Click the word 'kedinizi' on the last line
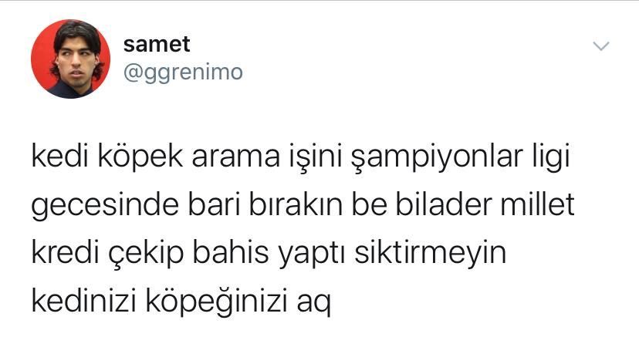The image size is (639, 364). 83,301
